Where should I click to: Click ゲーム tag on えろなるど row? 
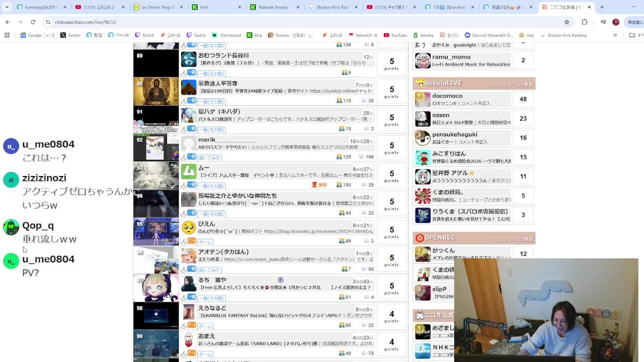click(205, 326)
